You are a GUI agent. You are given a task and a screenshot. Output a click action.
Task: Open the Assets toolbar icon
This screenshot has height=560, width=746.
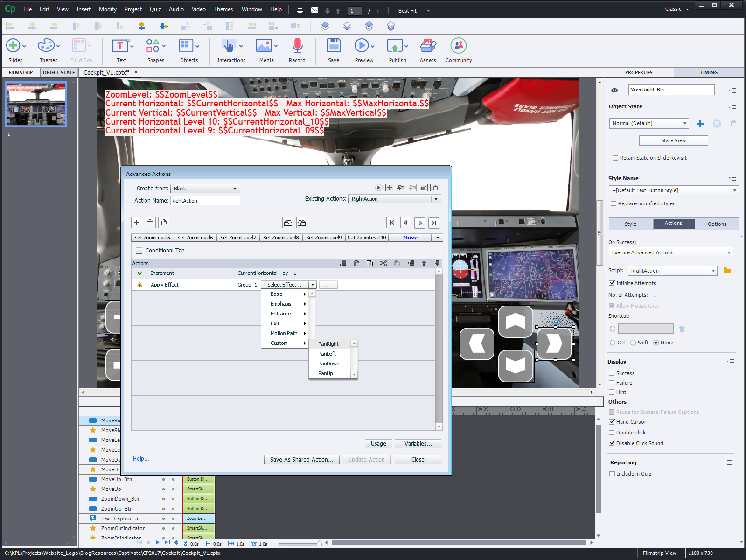point(427,46)
